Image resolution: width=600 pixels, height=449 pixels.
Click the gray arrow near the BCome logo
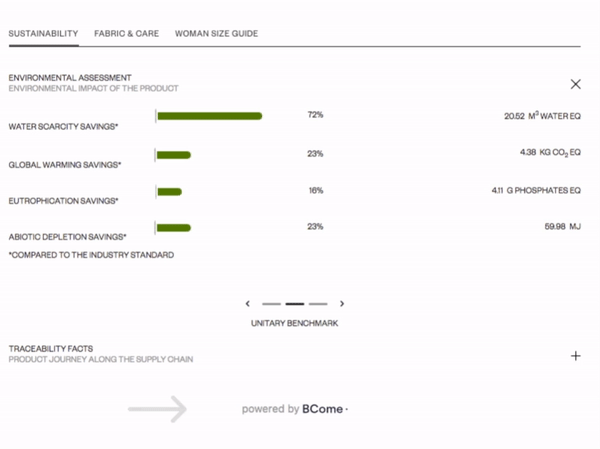coord(157,409)
